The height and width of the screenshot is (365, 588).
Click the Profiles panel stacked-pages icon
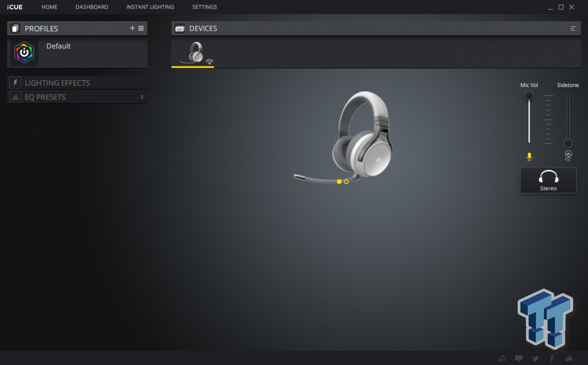coord(15,28)
